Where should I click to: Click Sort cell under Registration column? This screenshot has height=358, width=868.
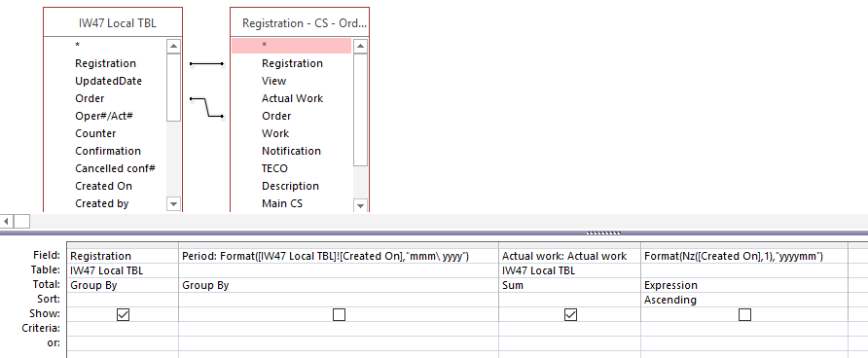[x=123, y=300]
